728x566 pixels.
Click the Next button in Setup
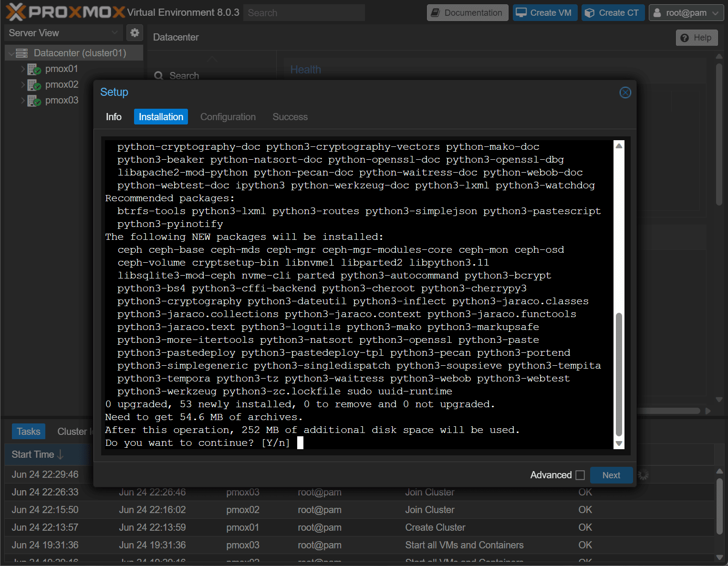click(611, 475)
